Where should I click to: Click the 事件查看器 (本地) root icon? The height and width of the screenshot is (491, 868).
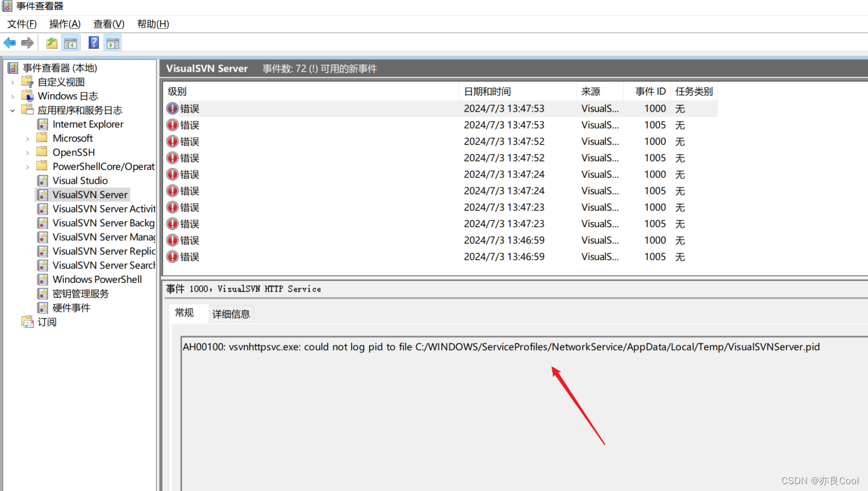pyautogui.click(x=13, y=68)
